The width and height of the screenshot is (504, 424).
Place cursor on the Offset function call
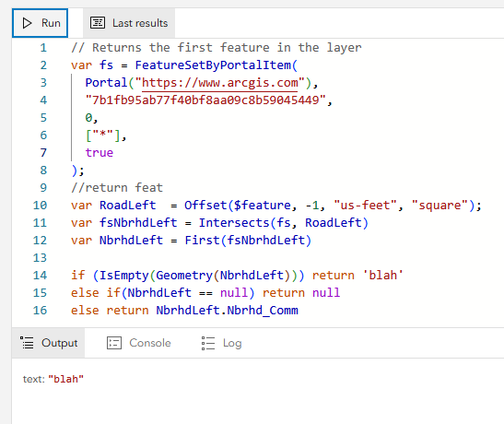click(205, 206)
